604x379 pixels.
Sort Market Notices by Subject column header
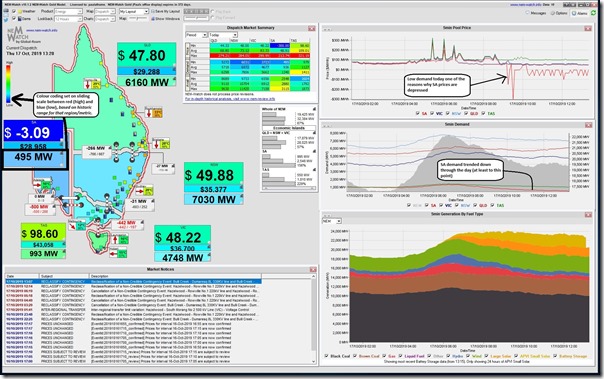point(64,276)
